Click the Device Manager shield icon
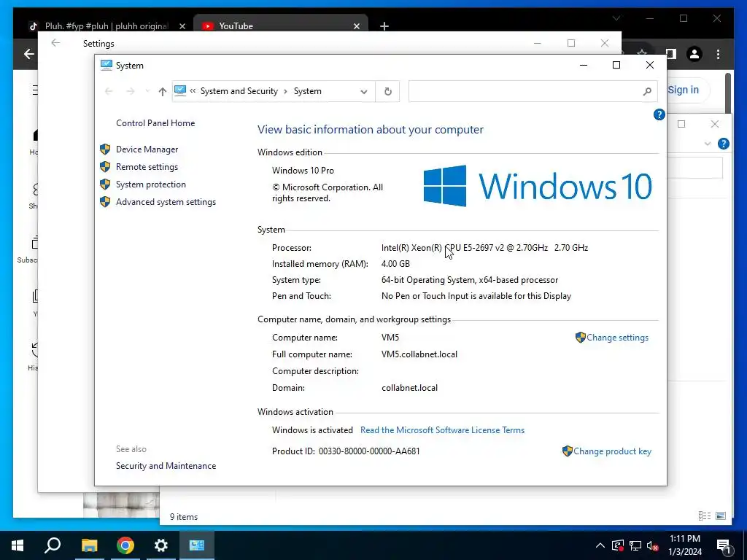 pyautogui.click(x=105, y=149)
